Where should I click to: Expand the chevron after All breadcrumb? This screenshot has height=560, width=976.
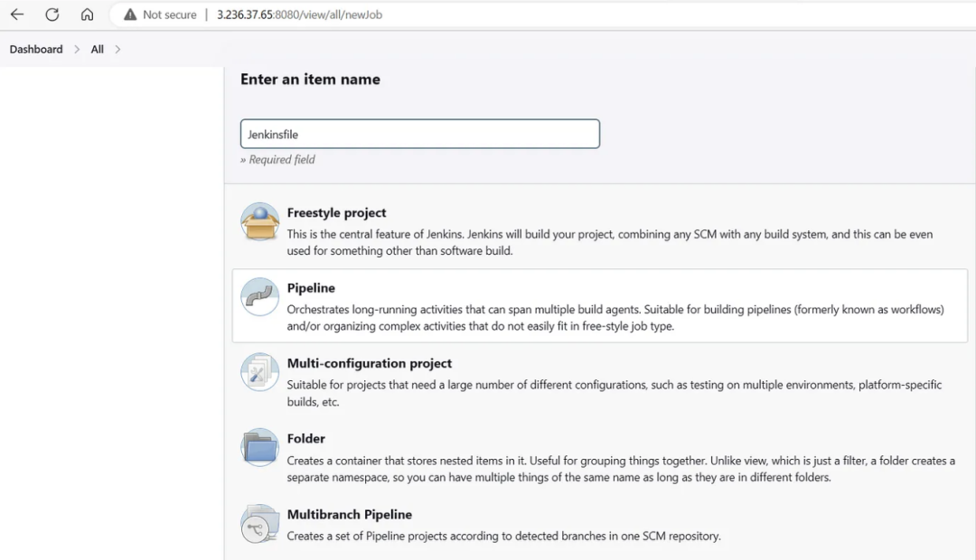[117, 50]
